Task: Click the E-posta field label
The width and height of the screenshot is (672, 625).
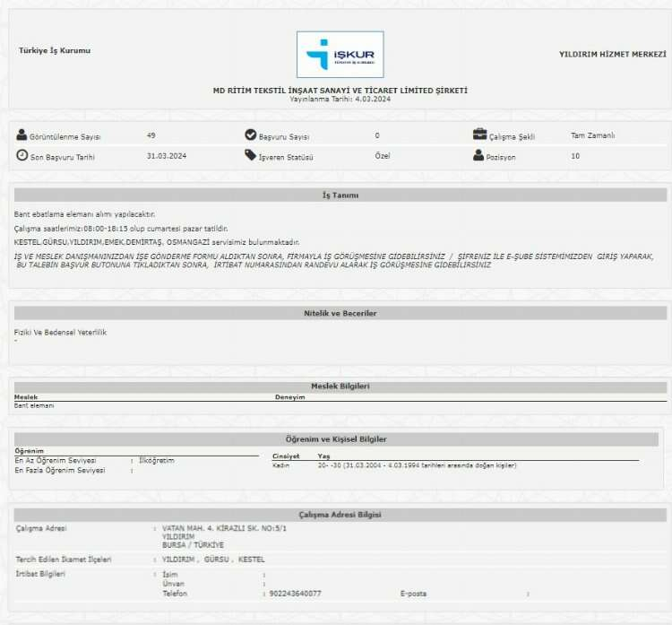Action: 413,594
